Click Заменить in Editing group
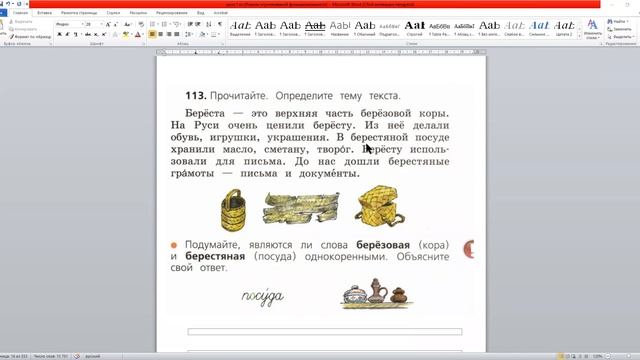This screenshot has width=640, height=360. click(x=619, y=29)
